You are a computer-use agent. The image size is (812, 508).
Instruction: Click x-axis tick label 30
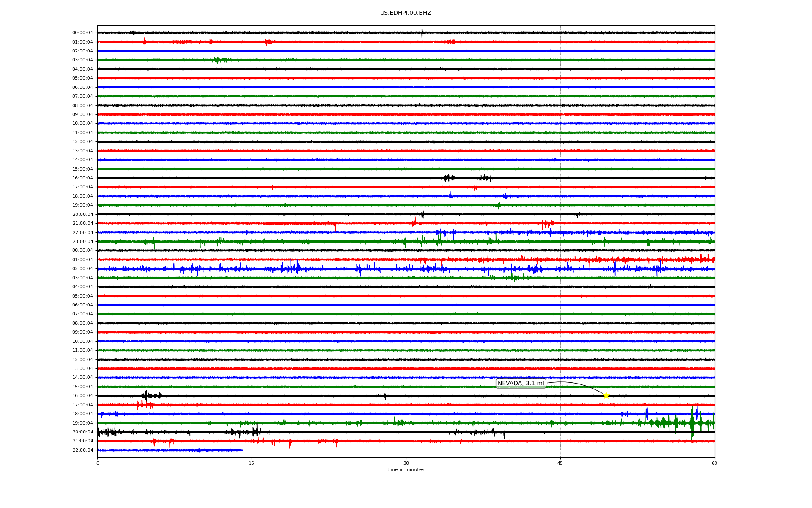click(406, 463)
